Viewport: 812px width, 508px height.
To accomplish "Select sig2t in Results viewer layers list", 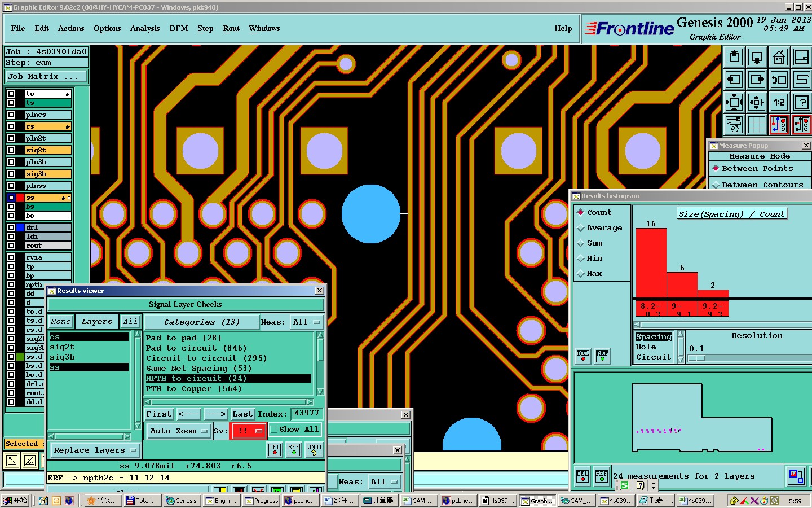I will pyautogui.click(x=62, y=347).
